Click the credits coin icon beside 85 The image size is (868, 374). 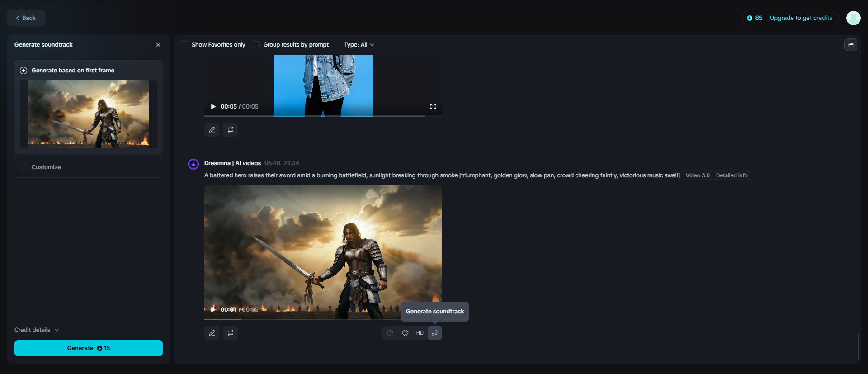[750, 18]
